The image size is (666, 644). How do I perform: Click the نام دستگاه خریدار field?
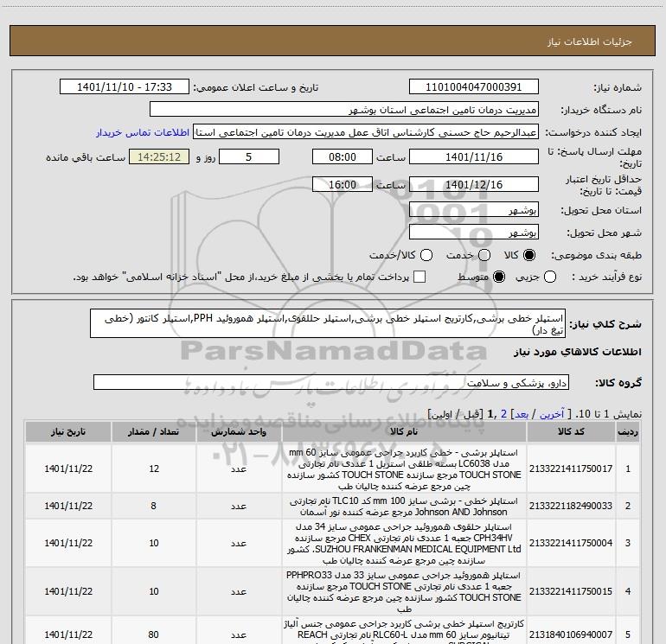point(344,110)
